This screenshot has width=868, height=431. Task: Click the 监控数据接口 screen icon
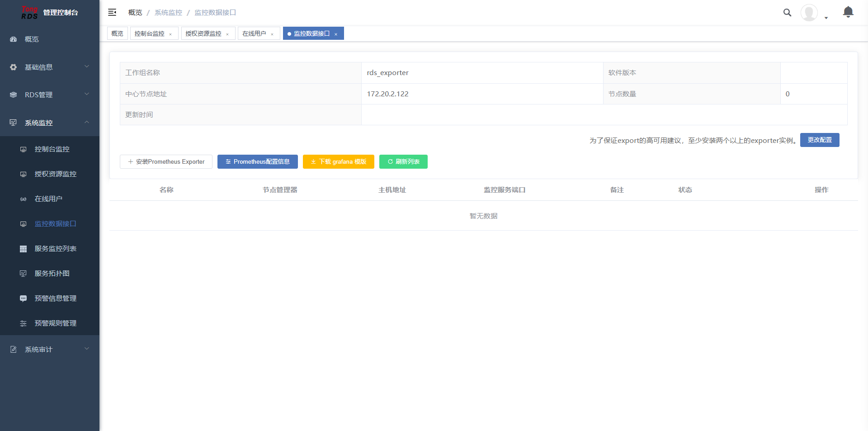pos(24,224)
